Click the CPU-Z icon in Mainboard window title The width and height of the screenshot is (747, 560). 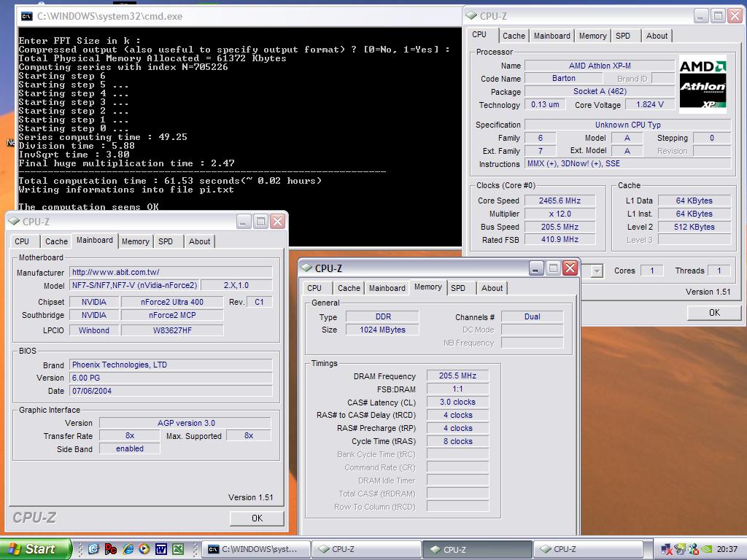tap(14, 222)
